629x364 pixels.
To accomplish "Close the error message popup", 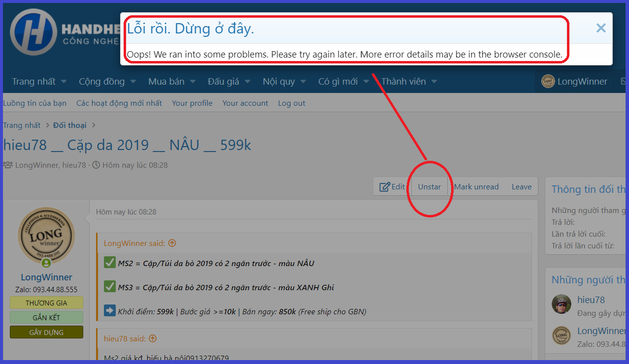I will coord(600,28).
